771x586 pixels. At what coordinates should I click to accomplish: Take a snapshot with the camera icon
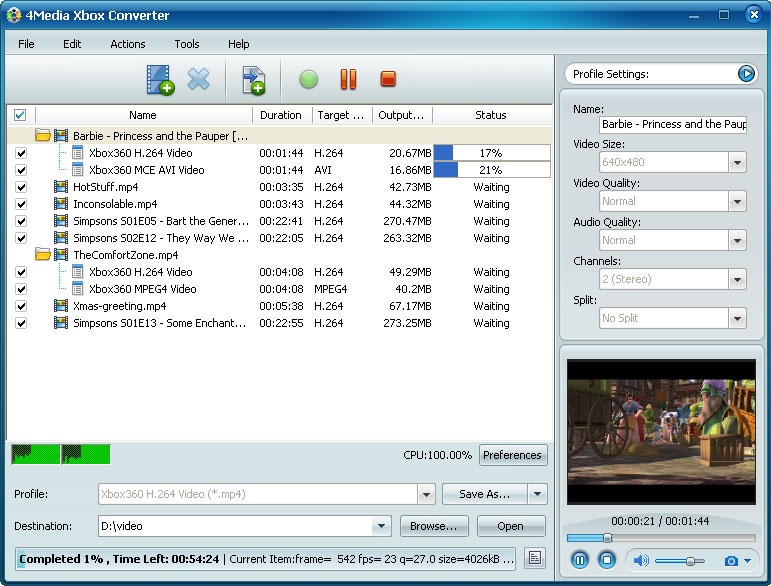point(731,561)
